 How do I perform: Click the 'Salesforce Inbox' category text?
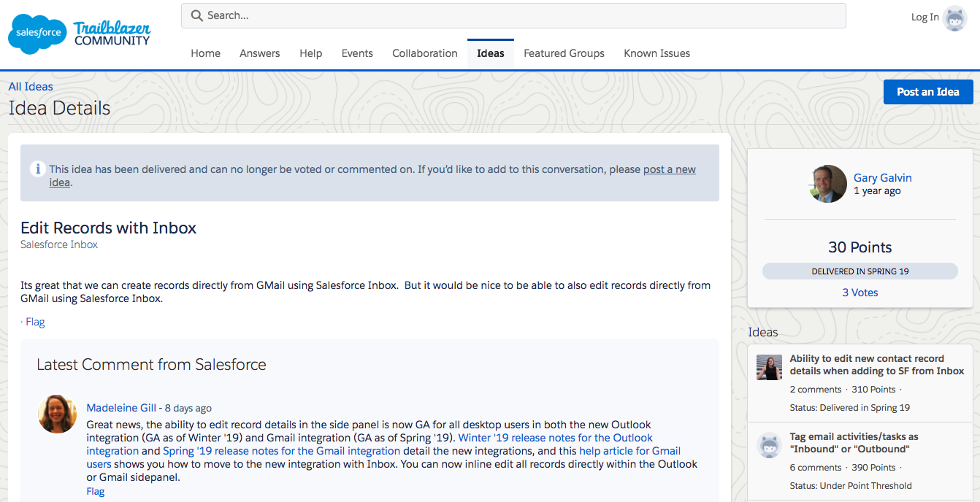pos(59,244)
